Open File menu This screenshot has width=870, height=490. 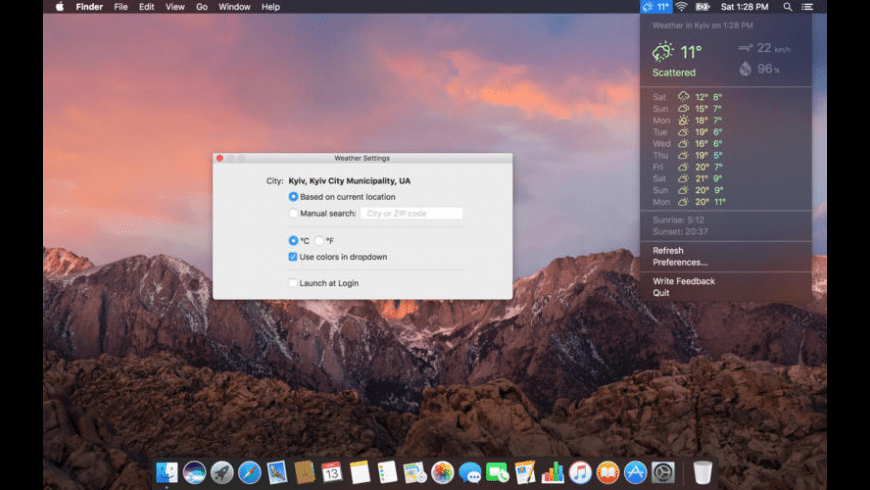tap(120, 7)
